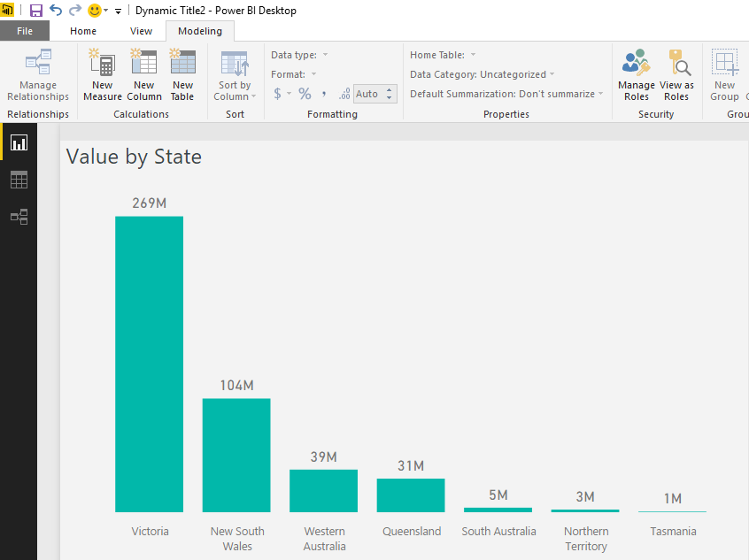Click the 5M data label
Image resolution: width=749 pixels, height=560 pixels.
coord(498,495)
